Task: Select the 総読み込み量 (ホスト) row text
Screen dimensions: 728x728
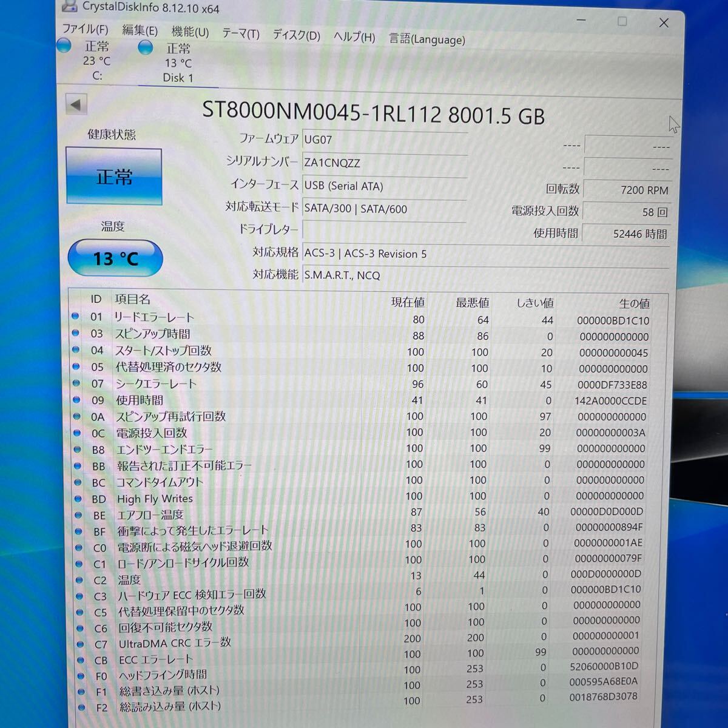Action: point(170,707)
